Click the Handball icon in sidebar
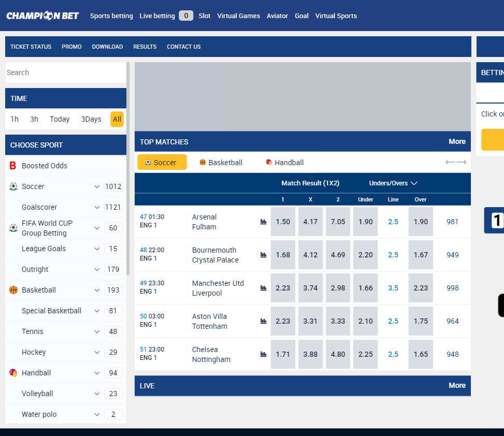Screen dimensions: 504x436 (x=13, y=373)
